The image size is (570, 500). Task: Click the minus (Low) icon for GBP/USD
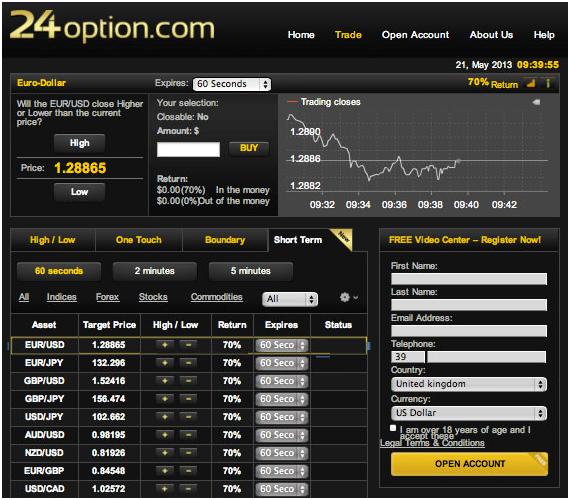tap(188, 380)
